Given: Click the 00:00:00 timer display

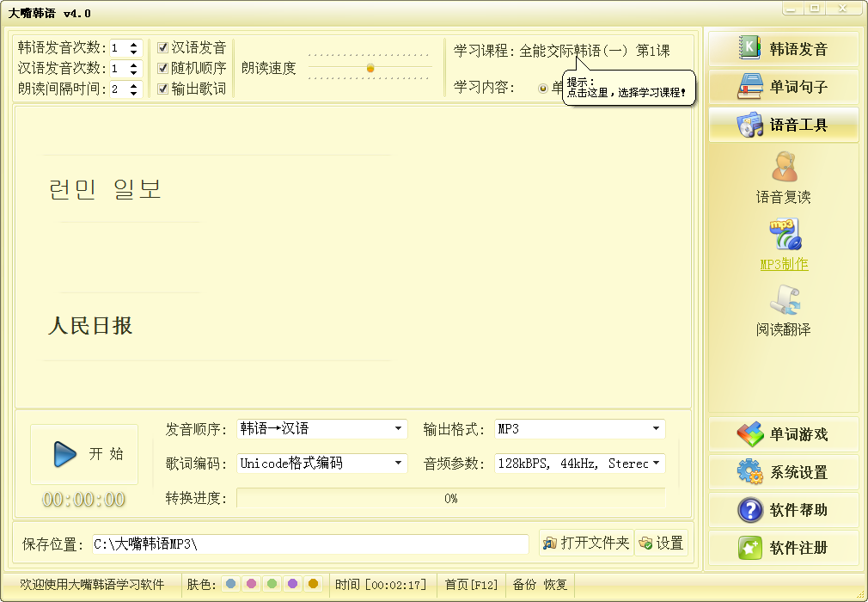Looking at the screenshot, I should [83, 500].
